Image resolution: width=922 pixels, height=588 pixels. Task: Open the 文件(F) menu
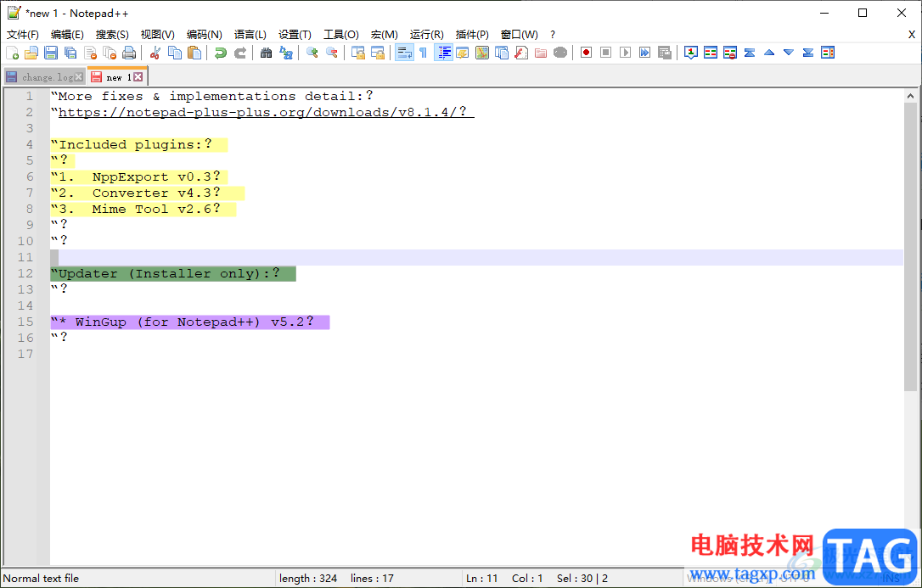pyautogui.click(x=23, y=35)
